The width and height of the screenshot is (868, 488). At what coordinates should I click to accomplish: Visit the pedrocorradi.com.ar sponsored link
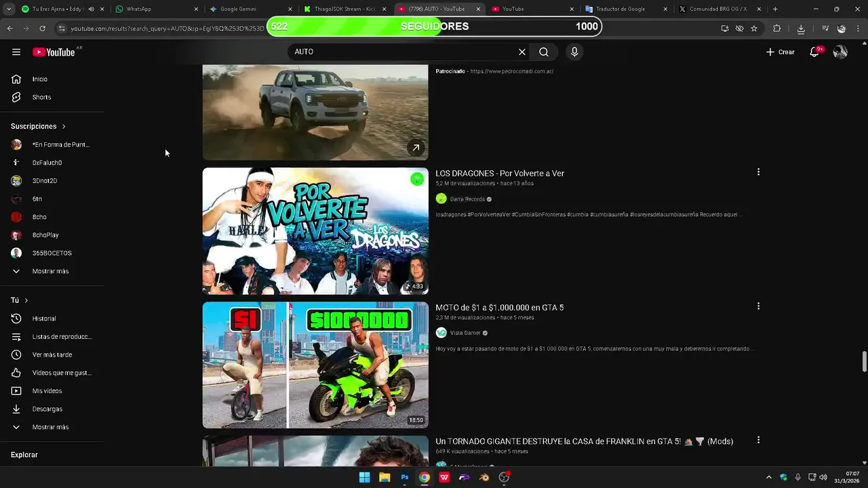tap(512, 71)
